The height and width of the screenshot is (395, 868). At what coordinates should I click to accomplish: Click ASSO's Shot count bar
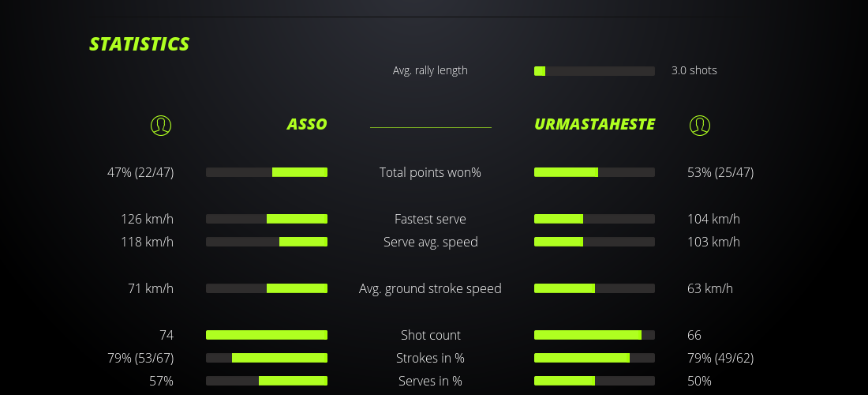(267, 335)
